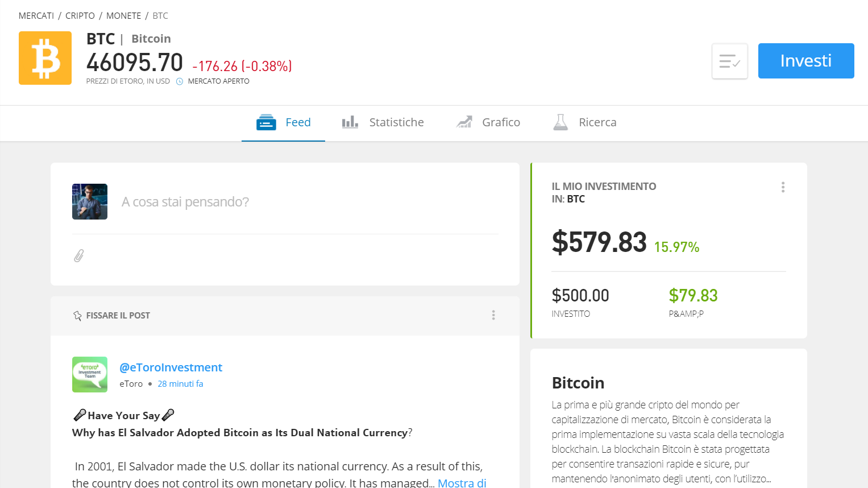Viewport: 868px width, 488px height.
Task: Click the Ricerca flask icon
Action: 560,122
